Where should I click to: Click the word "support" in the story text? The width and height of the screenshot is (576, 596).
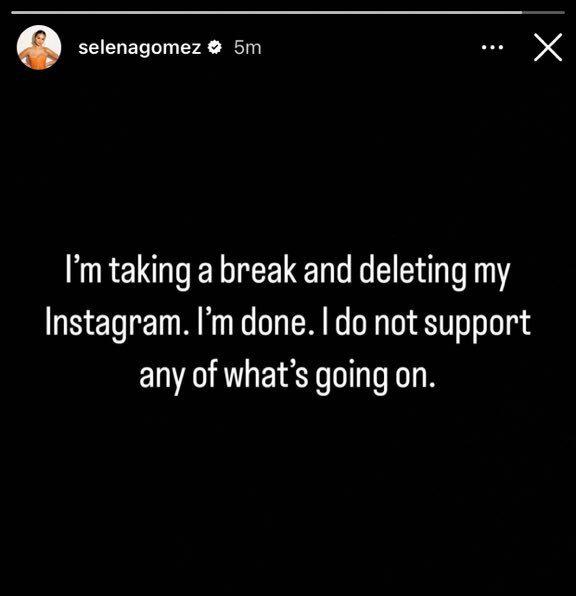(477, 323)
